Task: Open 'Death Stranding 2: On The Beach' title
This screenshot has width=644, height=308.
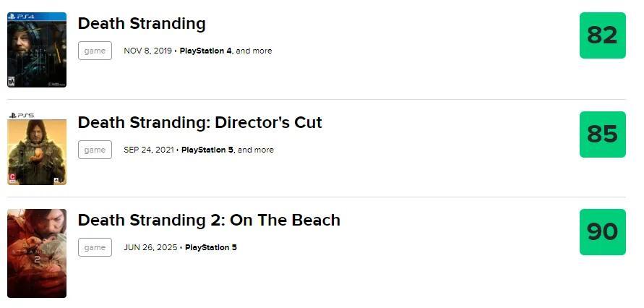Action: click(209, 221)
